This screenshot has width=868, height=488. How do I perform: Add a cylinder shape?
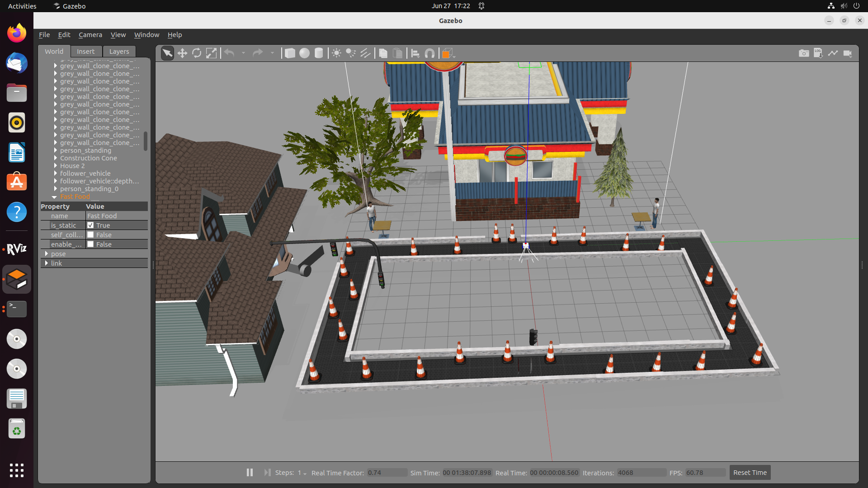pyautogui.click(x=319, y=53)
